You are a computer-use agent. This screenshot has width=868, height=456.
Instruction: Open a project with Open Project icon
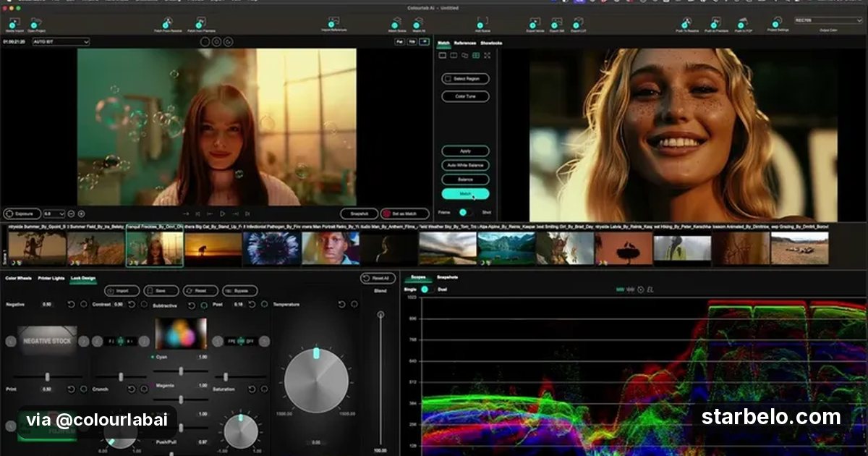click(x=38, y=22)
